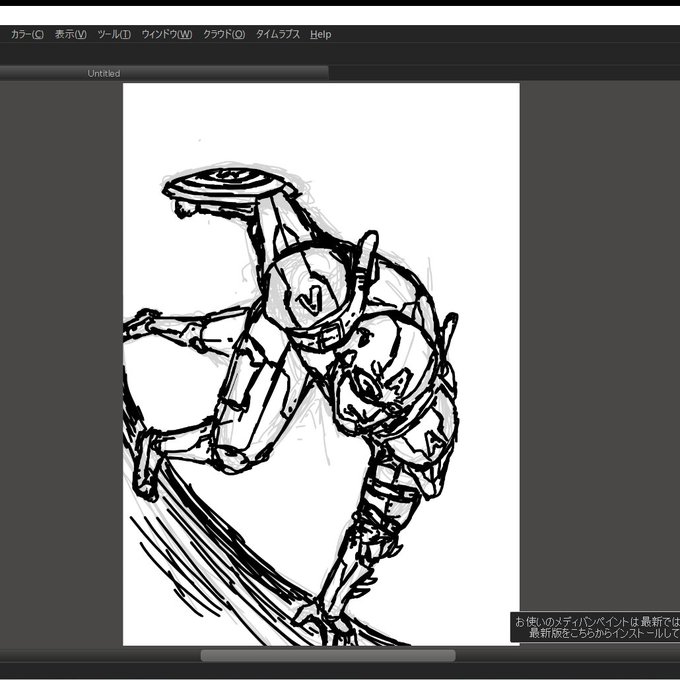This screenshot has width=680, height=680.
Task: Open the Help menu
Action: [x=320, y=34]
